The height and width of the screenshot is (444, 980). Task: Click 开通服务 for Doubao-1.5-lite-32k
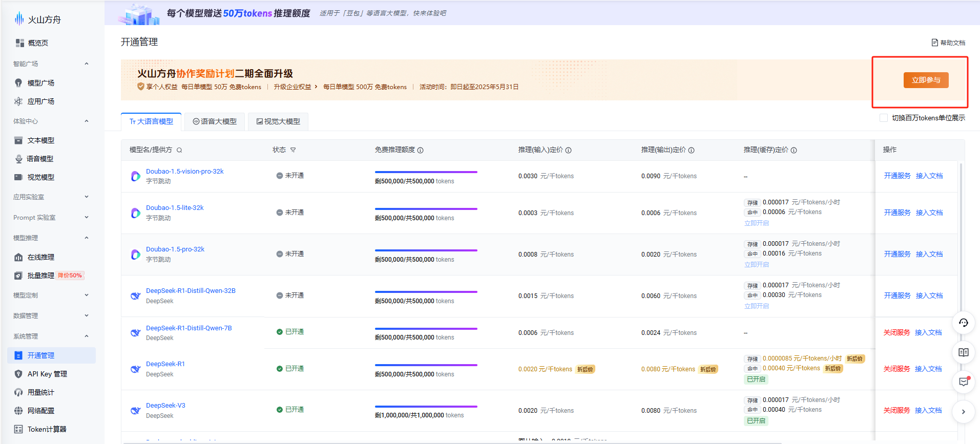point(897,213)
